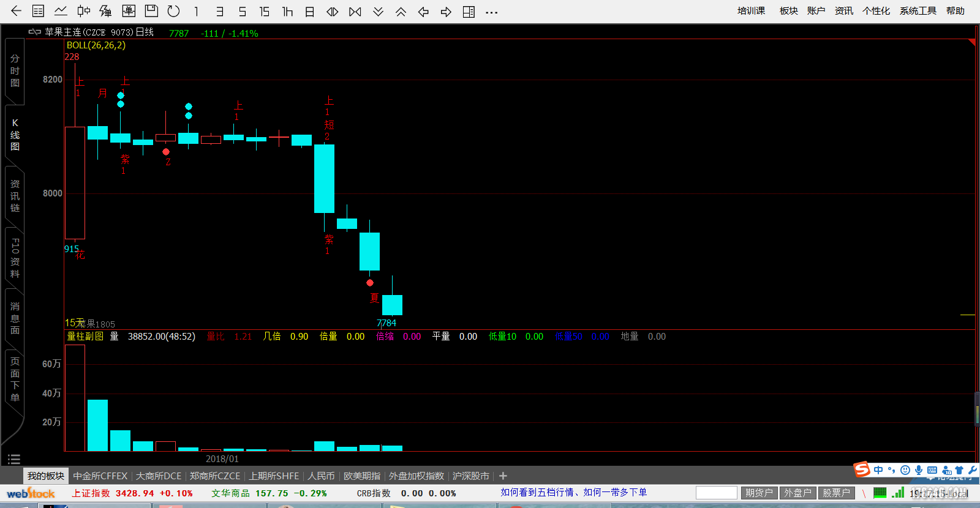Select the 1-minute period button

(x=197, y=11)
